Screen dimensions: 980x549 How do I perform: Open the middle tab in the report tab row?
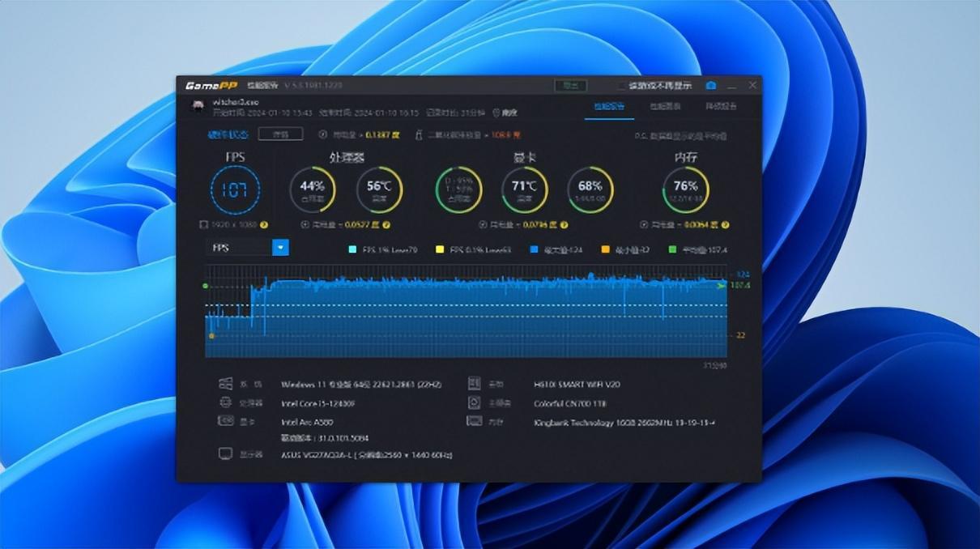pyautogui.click(x=665, y=106)
